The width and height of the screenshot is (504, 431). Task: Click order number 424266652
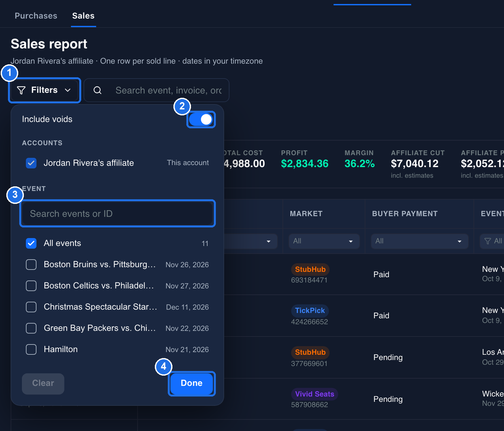point(309,322)
